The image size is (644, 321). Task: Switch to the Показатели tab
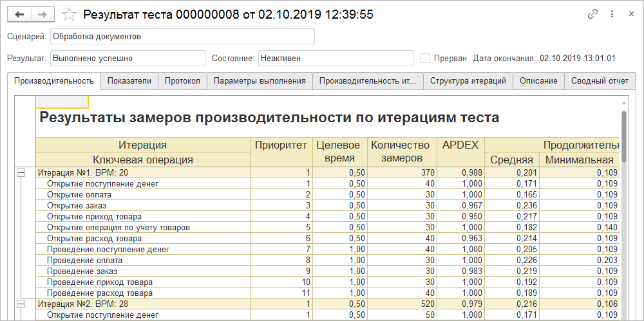[129, 81]
